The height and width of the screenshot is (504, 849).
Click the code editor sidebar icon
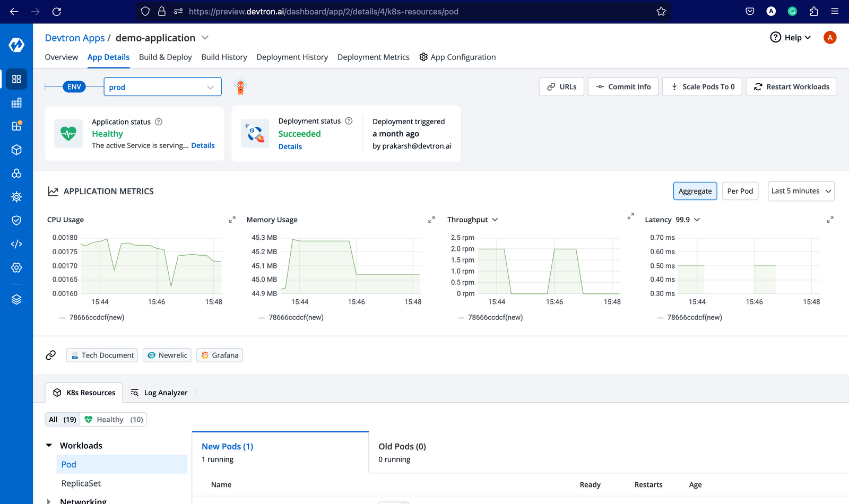click(x=16, y=244)
